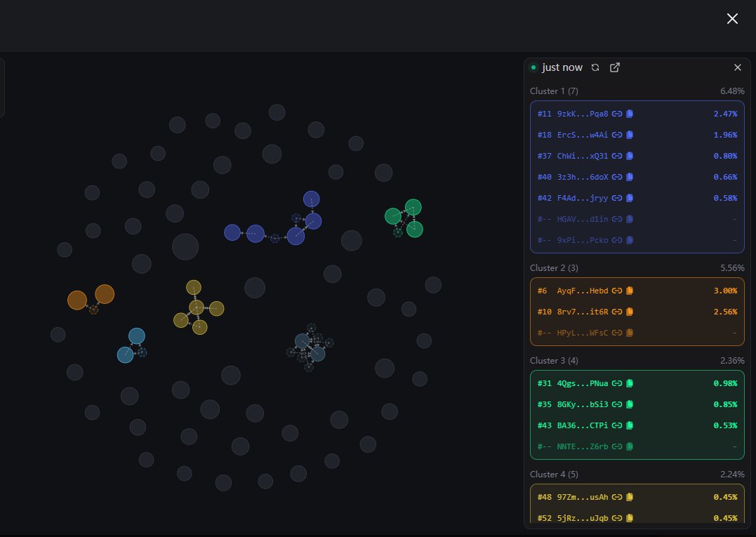Open the link icon for #10 8rv7...it6R
Screen dimensions: 756x537
click(617, 312)
